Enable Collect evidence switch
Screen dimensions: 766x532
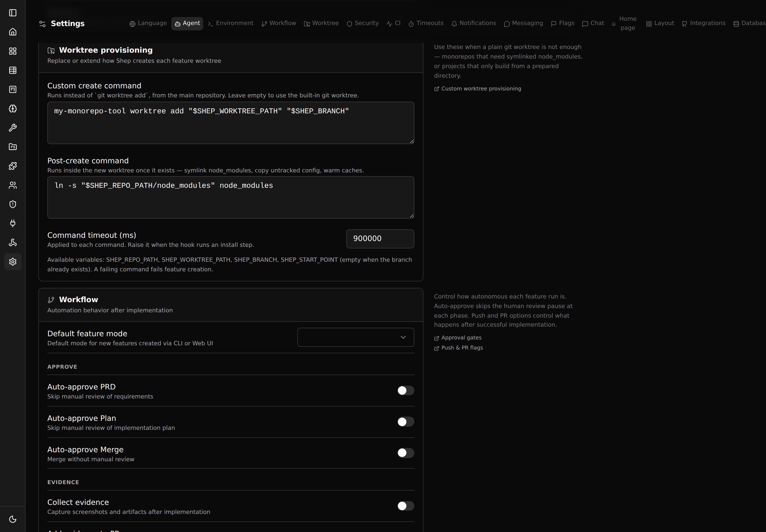click(406, 506)
